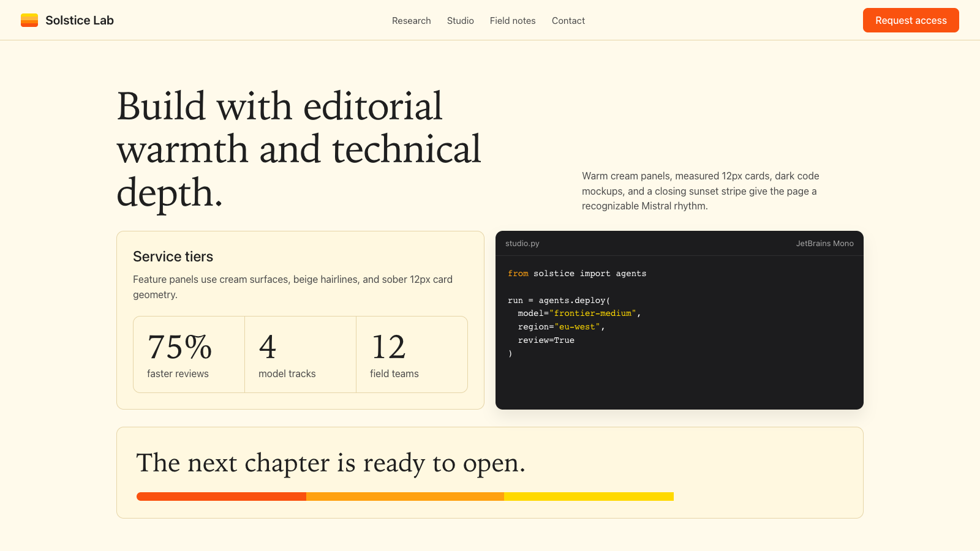
Task: Click the Service tiers heading
Action: point(173,257)
